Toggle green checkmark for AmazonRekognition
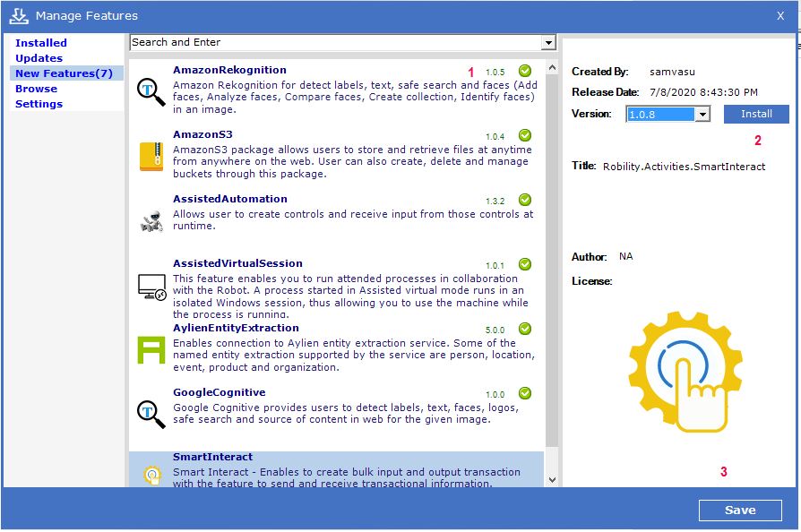 pyautogui.click(x=525, y=71)
